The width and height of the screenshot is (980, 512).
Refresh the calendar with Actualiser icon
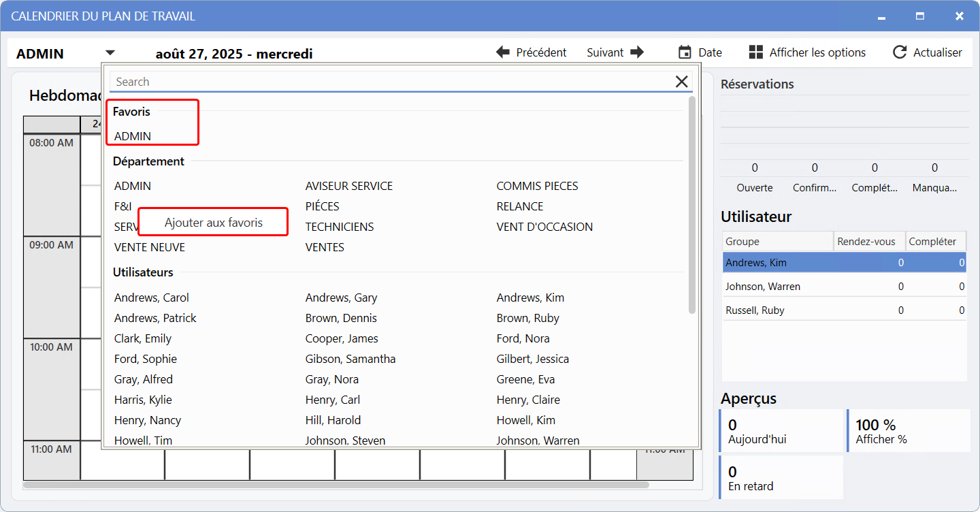pos(900,52)
